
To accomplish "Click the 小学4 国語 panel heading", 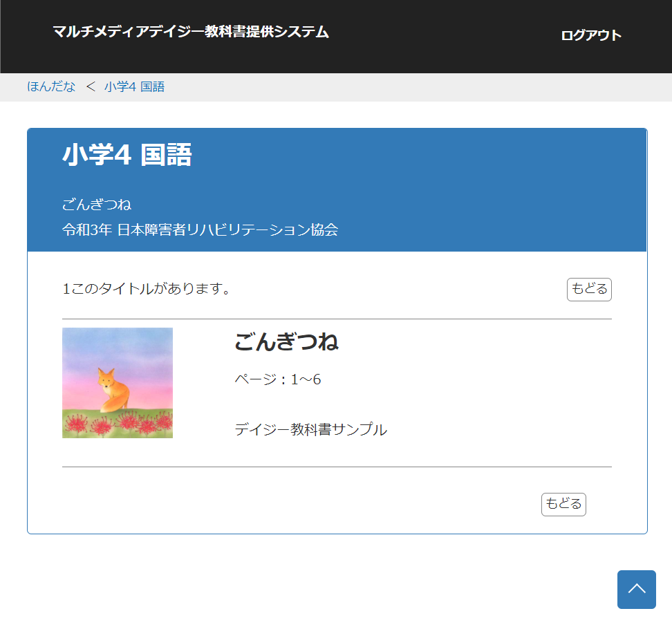I will 127,155.
